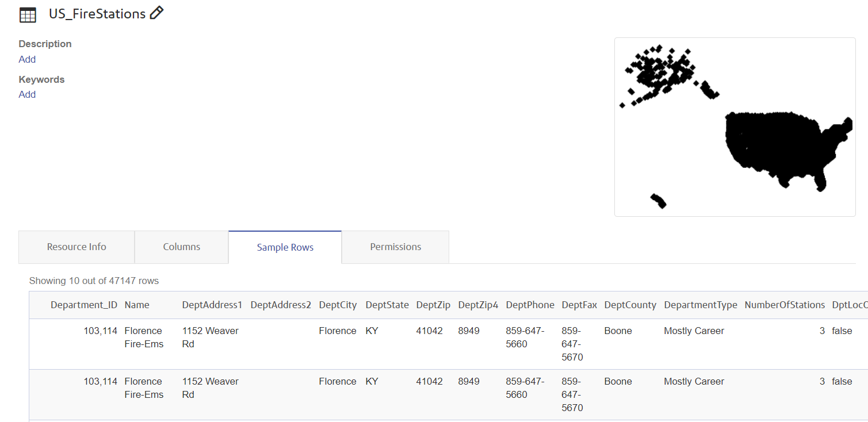Click the DepartmentType column header
868x422 pixels.
coord(700,305)
